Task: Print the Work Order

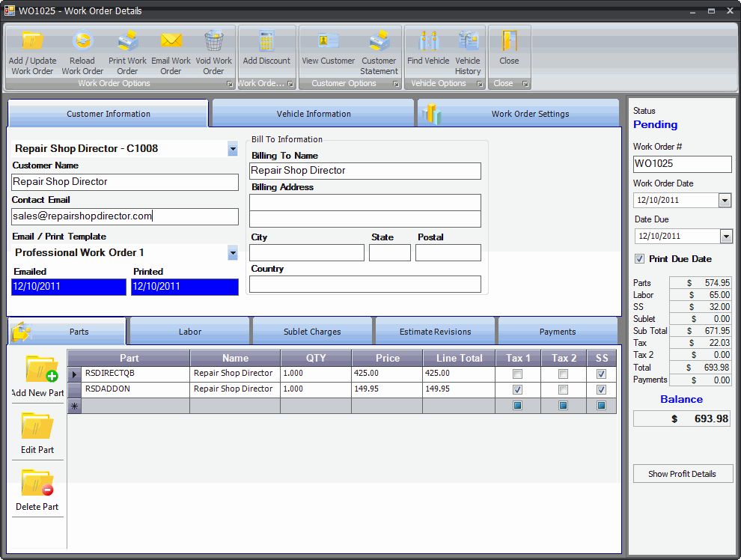Action: coord(127,52)
